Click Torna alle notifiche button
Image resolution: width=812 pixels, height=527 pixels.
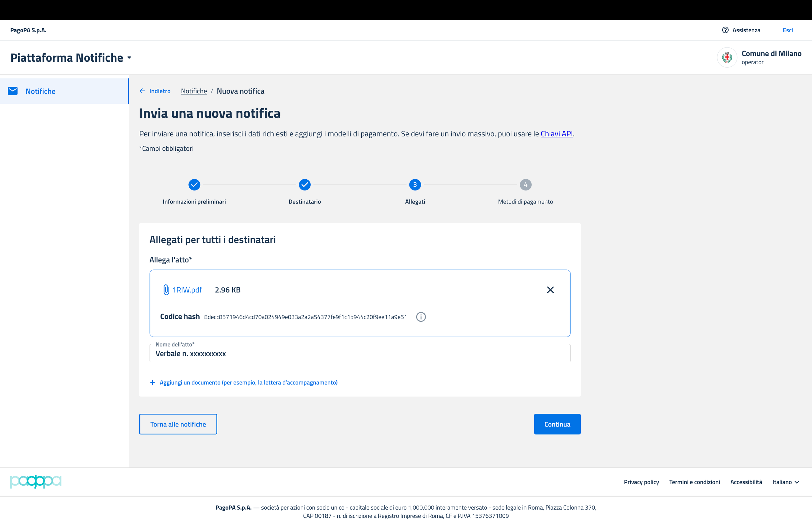click(178, 424)
